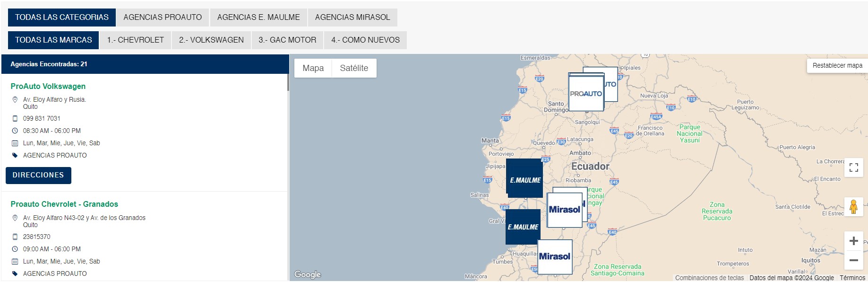This screenshot has width=868, height=282.
Task: Click the Street View pegman icon
Action: coord(853,207)
